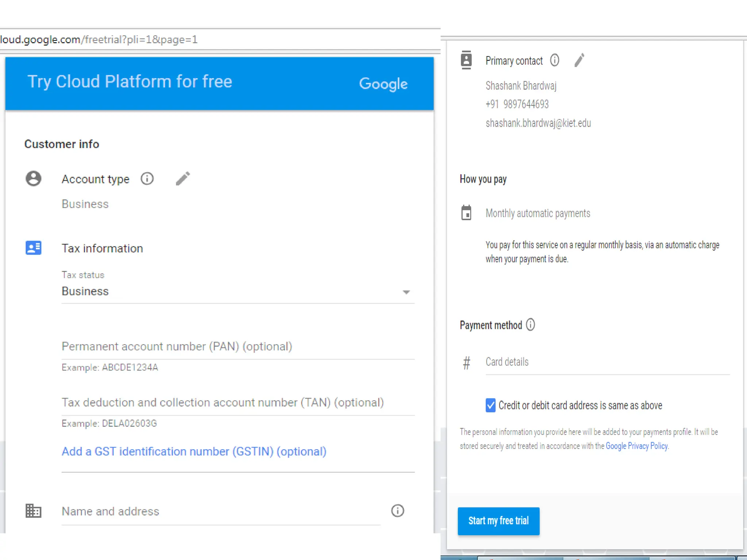Open the Google Privacy Policy link

(636, 446)
